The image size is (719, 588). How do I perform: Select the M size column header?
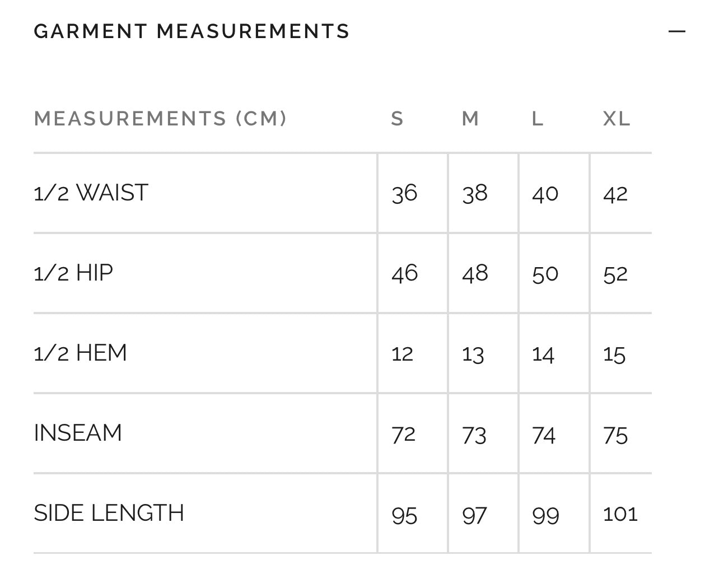[x=470, y=119]
